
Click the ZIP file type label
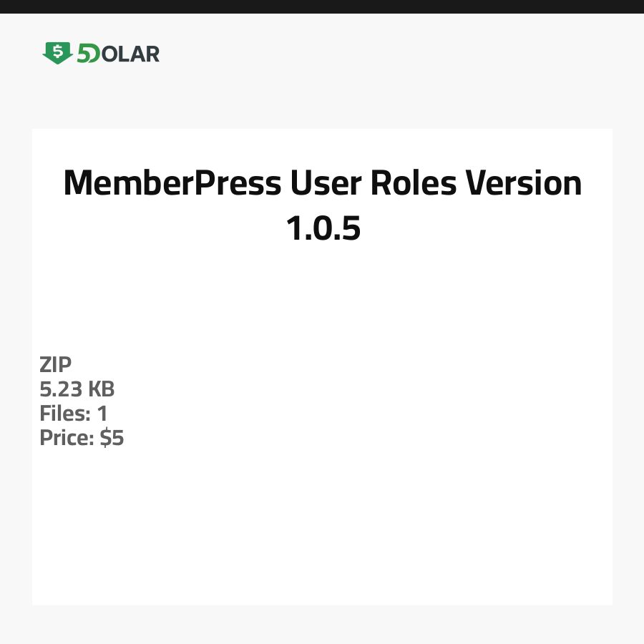coord(56,365)
